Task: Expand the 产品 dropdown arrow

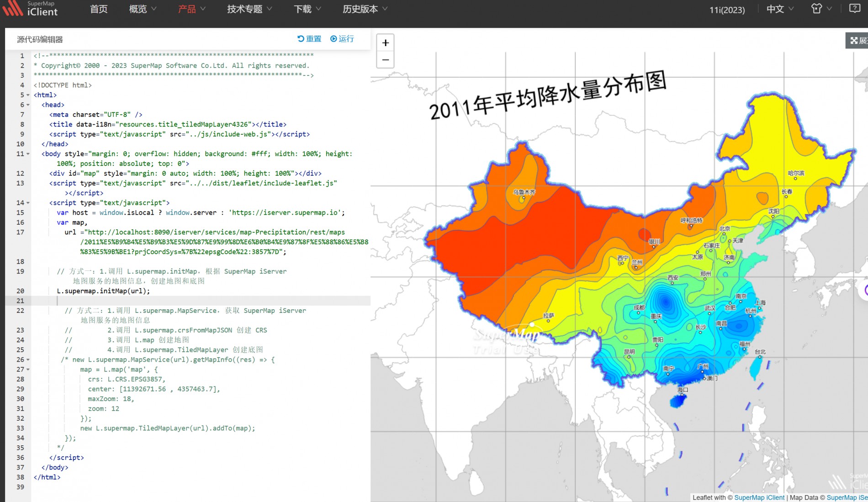Action: pos(203,9)
